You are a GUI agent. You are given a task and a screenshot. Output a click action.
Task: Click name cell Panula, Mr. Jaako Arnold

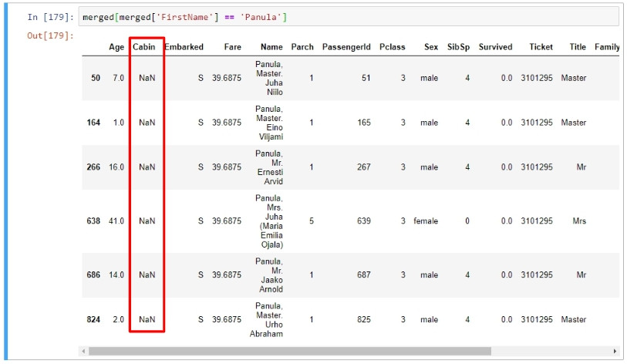click(x=269, y=275)
